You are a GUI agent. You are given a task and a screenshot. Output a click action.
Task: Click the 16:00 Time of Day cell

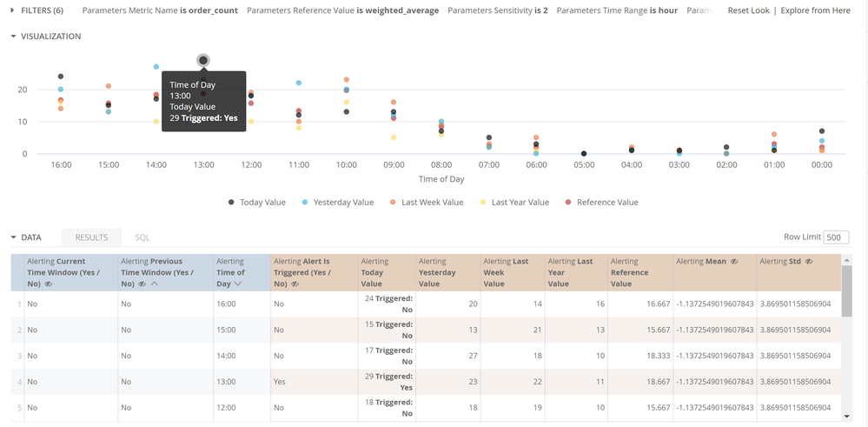pos(242,304)
